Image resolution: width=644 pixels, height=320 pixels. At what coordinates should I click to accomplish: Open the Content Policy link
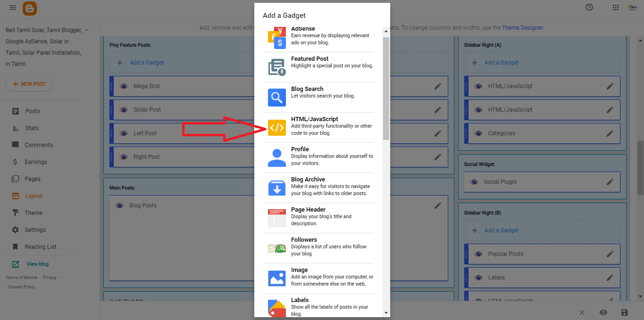tap(21, 287)
